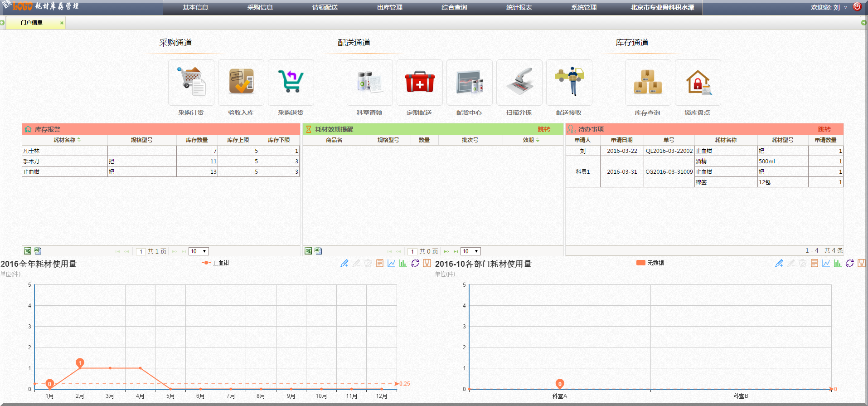
Task: Open page size dropdown in 耗材效期提醒 panel
Action: [x=470, y=251]
